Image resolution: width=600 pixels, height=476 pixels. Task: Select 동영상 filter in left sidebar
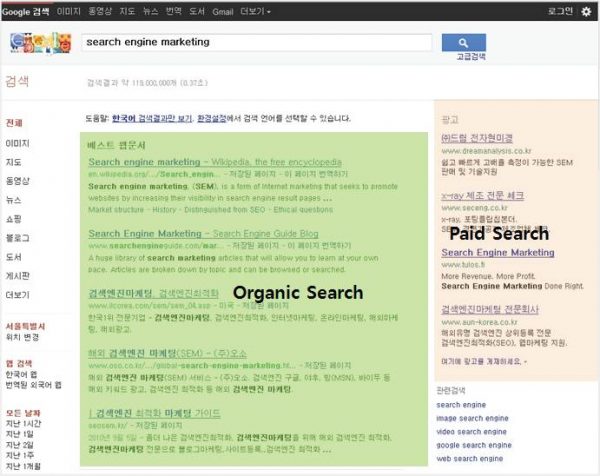point(18,181)
